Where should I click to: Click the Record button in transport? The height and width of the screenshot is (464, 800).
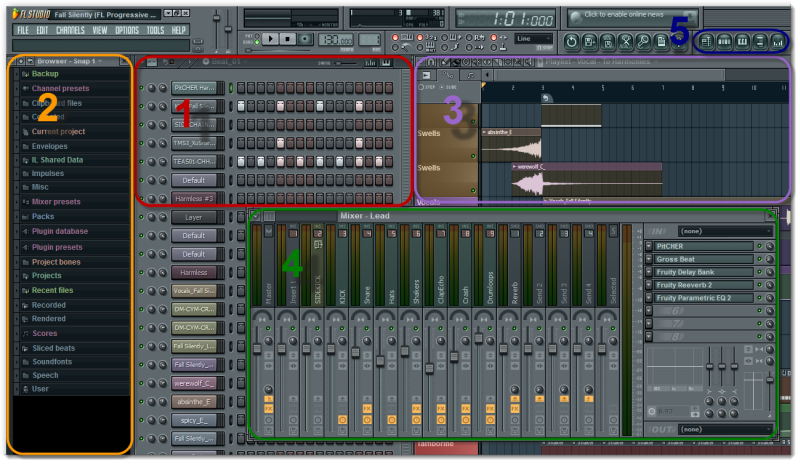305,38
